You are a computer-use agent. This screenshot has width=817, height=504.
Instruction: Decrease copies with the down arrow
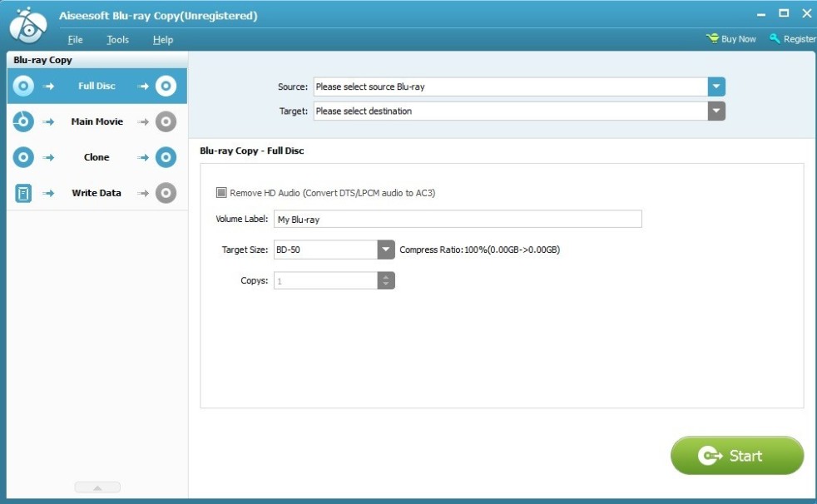pyautogui.click(x=386, y=284)
